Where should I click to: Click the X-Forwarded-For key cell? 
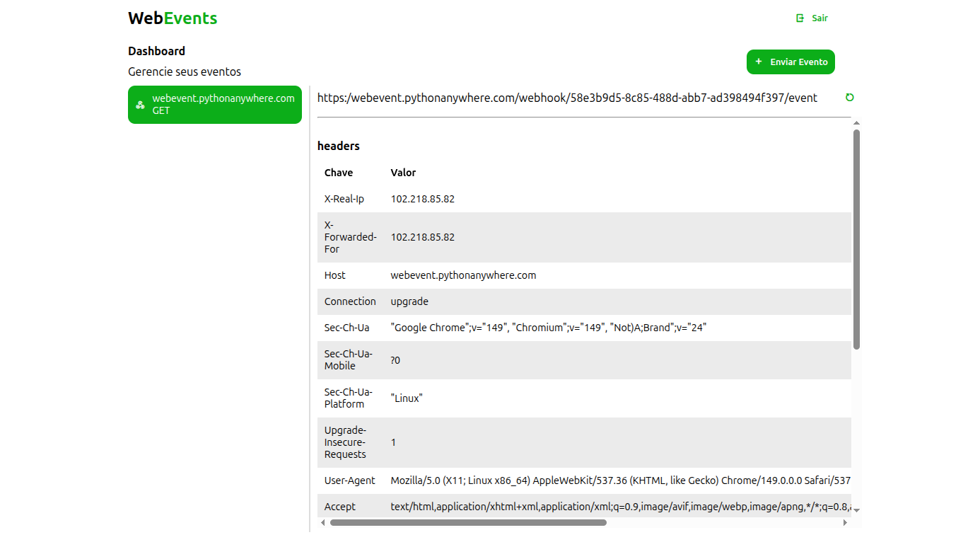pos(351,237)
